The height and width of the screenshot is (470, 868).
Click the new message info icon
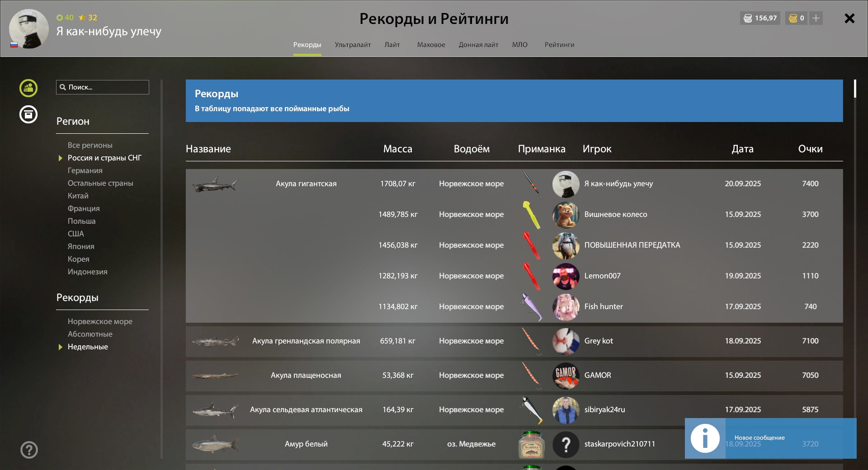[x=705, y=438]
